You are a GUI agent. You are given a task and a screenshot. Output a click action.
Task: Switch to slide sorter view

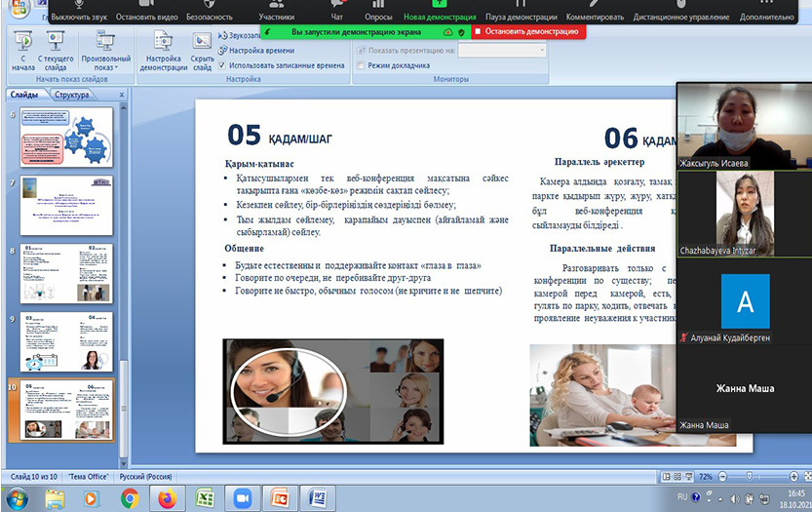pos(677,475)
